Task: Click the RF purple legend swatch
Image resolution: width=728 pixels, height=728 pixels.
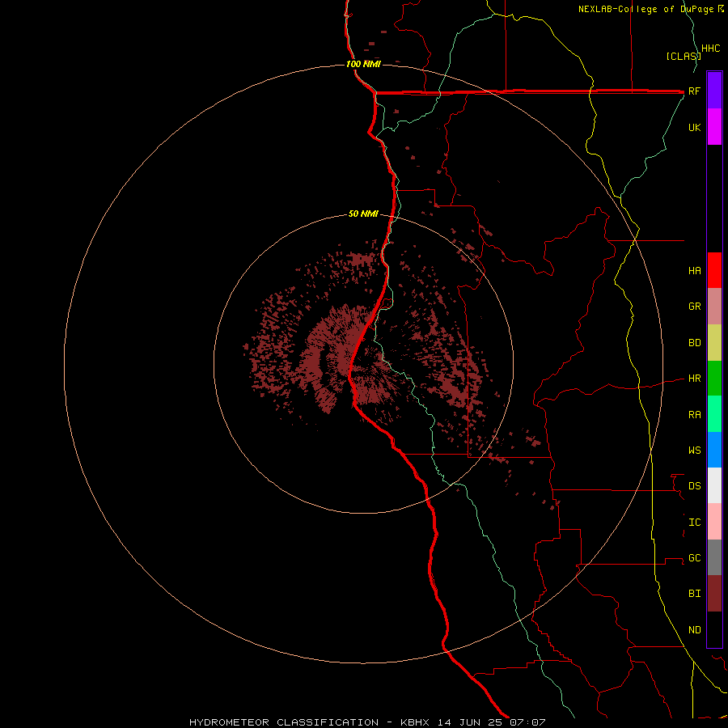Action: pos(714,91)
